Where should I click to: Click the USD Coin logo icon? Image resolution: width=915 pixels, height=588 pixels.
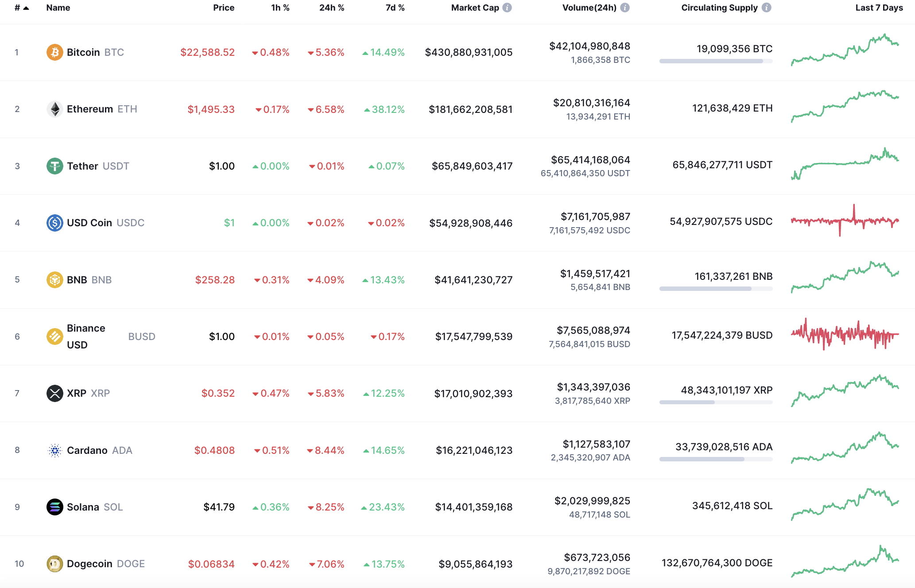click(x=54, y=223)
